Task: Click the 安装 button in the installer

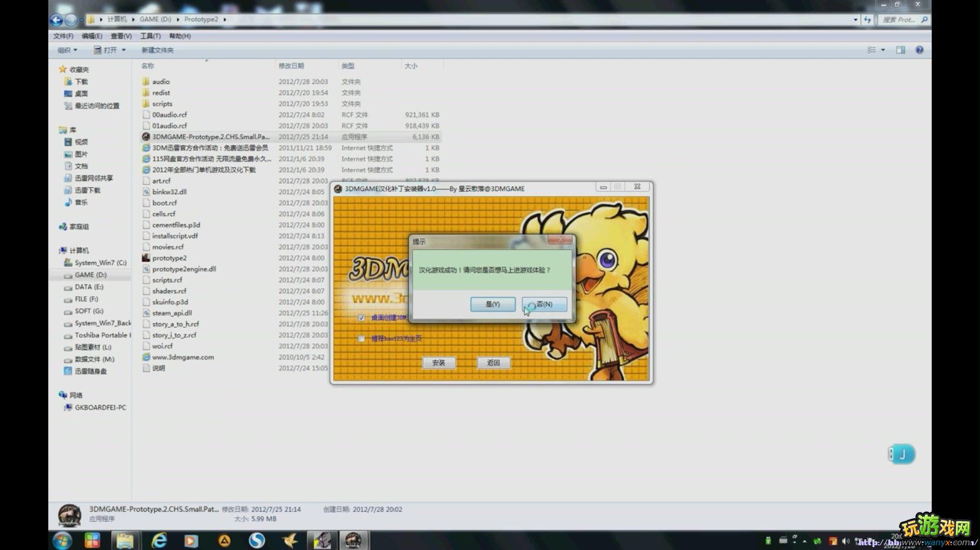Action: (x=439, y=363)
